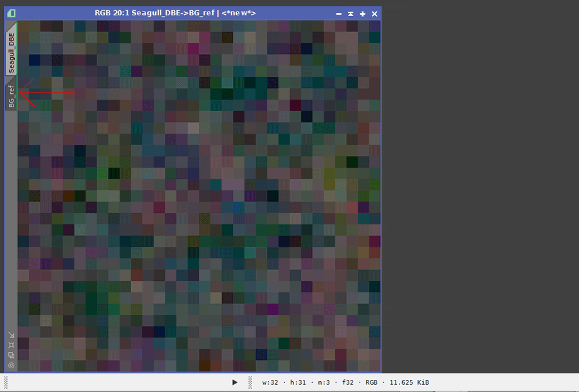Screen dimensions: 579x392
Task: Click the square fit-view icon with corner marks
Action: tap(11, 345)
